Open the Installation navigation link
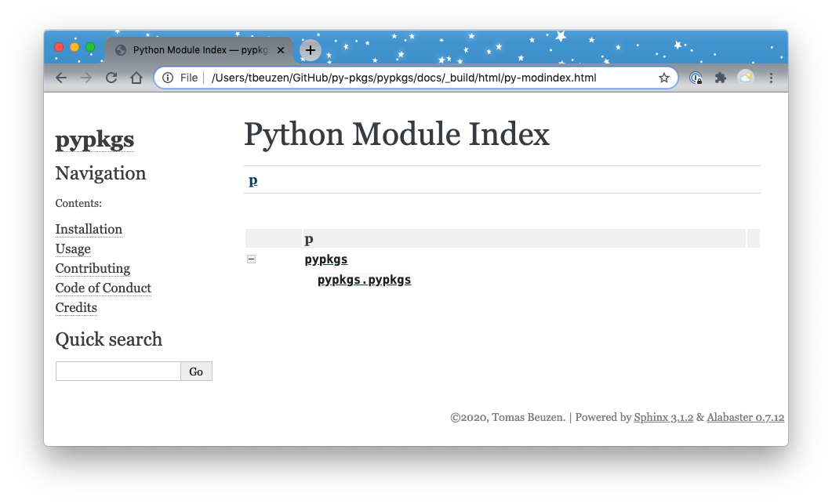Screen dimensions: 832x504 89,229
